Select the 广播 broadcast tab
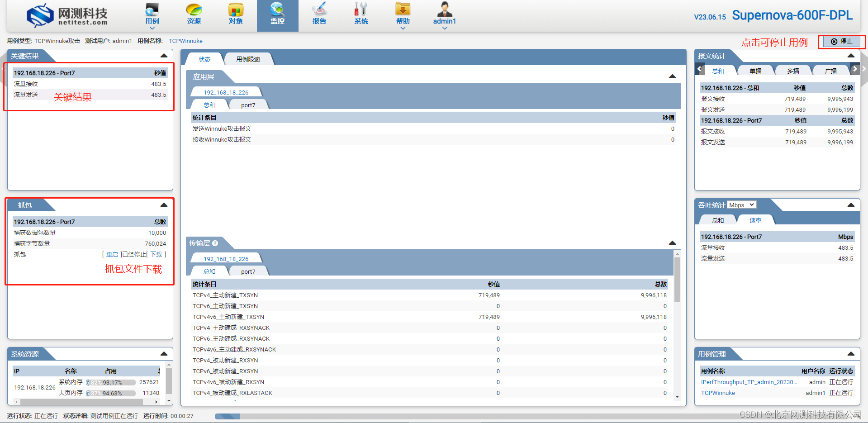 tap(830, 71)
